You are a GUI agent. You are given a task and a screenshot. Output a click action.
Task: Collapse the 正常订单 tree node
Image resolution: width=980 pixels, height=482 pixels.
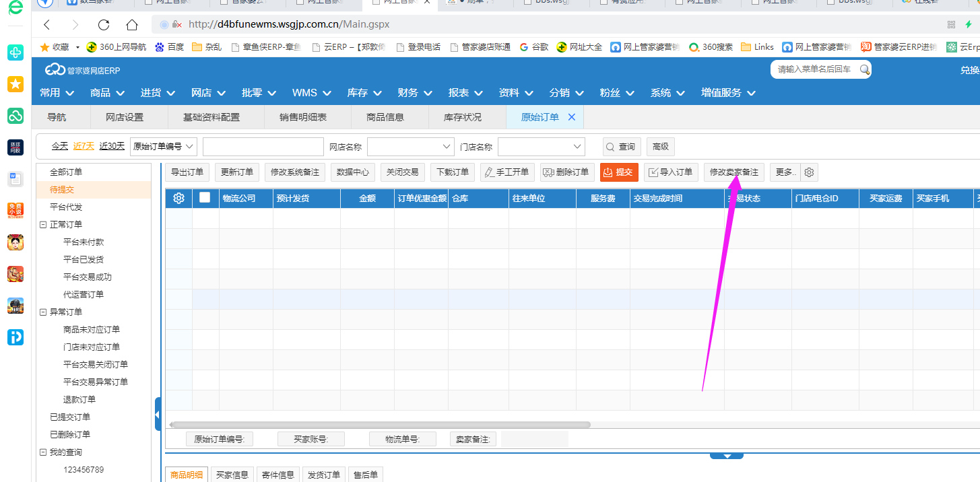(x=43, y=225)
